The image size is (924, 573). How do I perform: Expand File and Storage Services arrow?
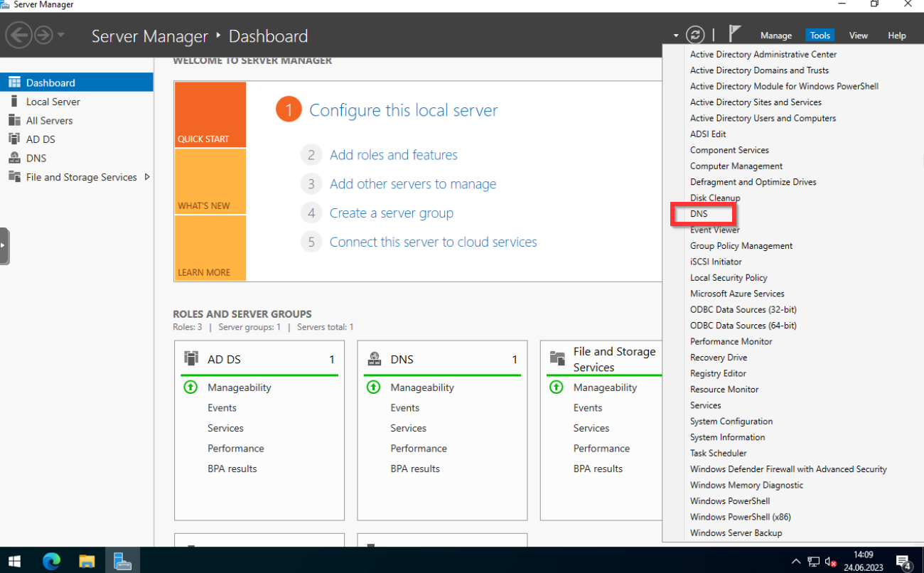(x=147, y=177)
